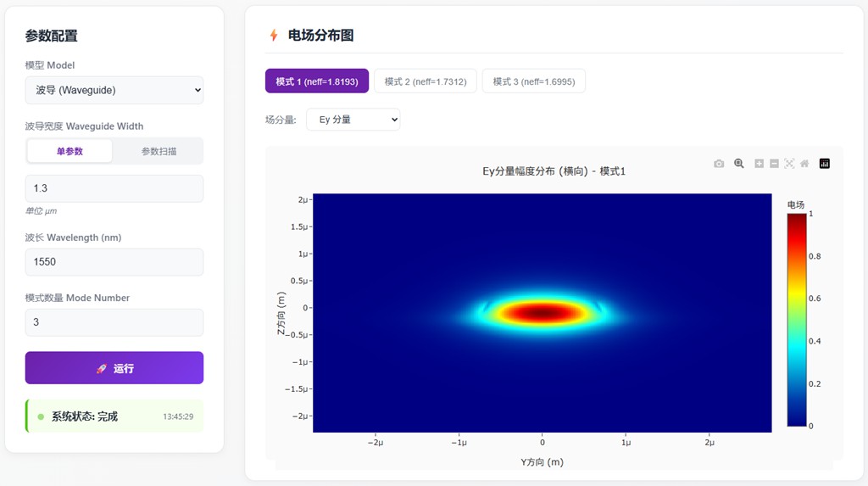The height and width of the screenshot is (486, 868).
Task: Click the camera download plot icon
Action: pos(719,164)
